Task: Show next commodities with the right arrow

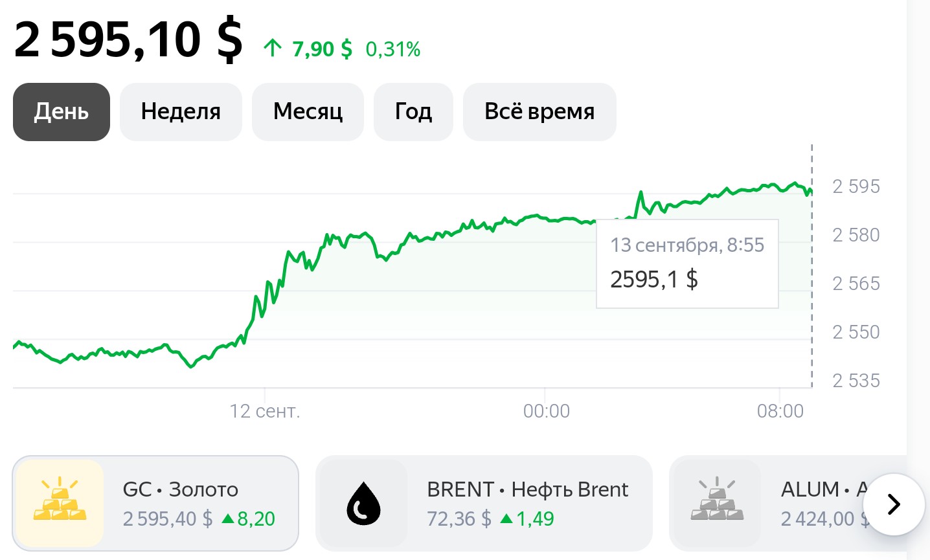Action: (x=894, y=504)
